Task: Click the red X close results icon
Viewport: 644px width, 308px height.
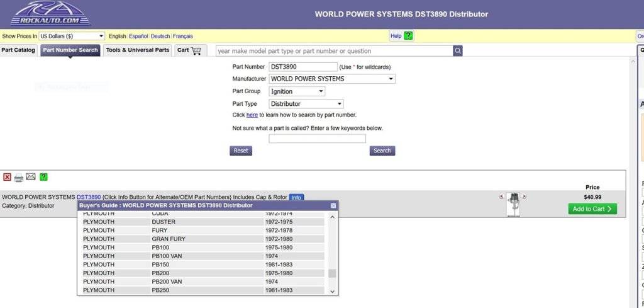Action: click(x=8, y=177)
